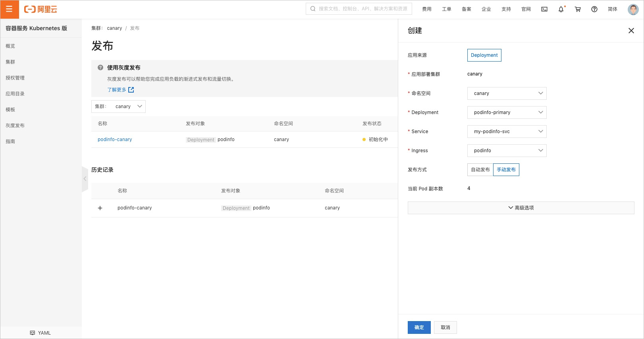Viewport: 644px width, 339px height.
Task: Open 应用目录 in sidebar
Action: tap(15, 94)
